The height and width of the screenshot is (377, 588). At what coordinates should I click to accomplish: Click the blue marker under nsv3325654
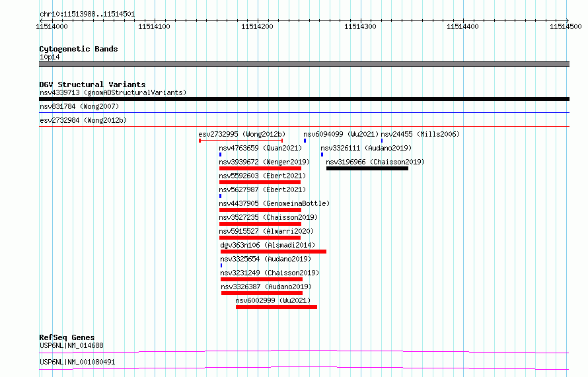point(221,265)
